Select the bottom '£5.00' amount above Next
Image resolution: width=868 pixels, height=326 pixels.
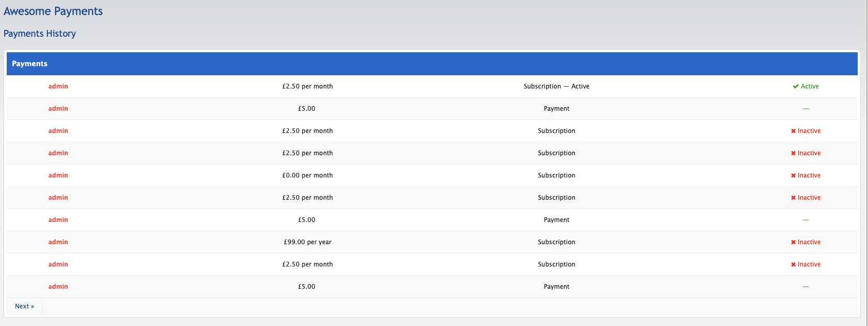tap(306, 287)
